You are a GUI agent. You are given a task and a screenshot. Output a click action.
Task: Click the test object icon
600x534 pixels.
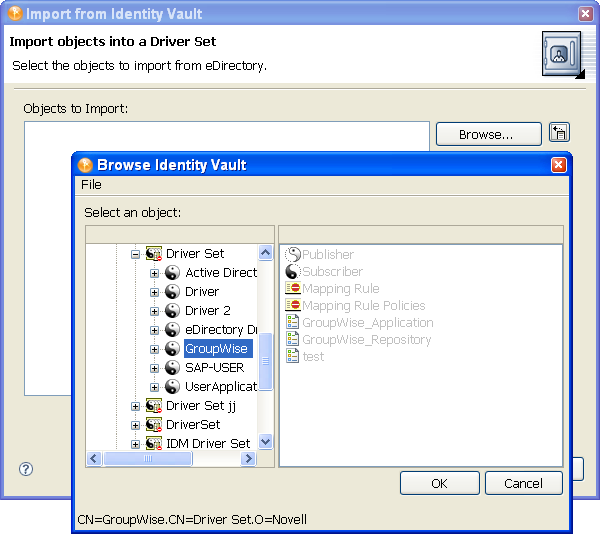click(x=293, y=356)
